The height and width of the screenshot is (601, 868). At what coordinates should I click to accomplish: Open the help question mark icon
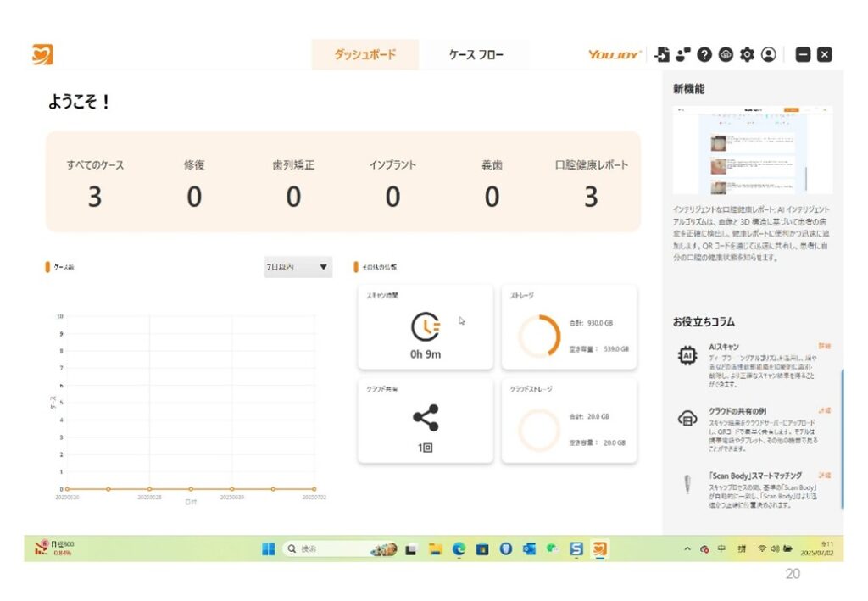[x=704, y=54]
